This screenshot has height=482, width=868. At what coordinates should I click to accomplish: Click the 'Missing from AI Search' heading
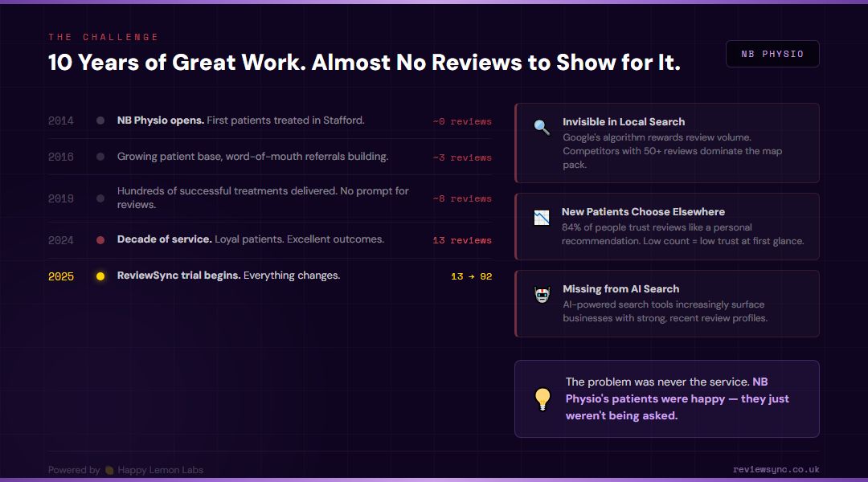tap(621, 289)
